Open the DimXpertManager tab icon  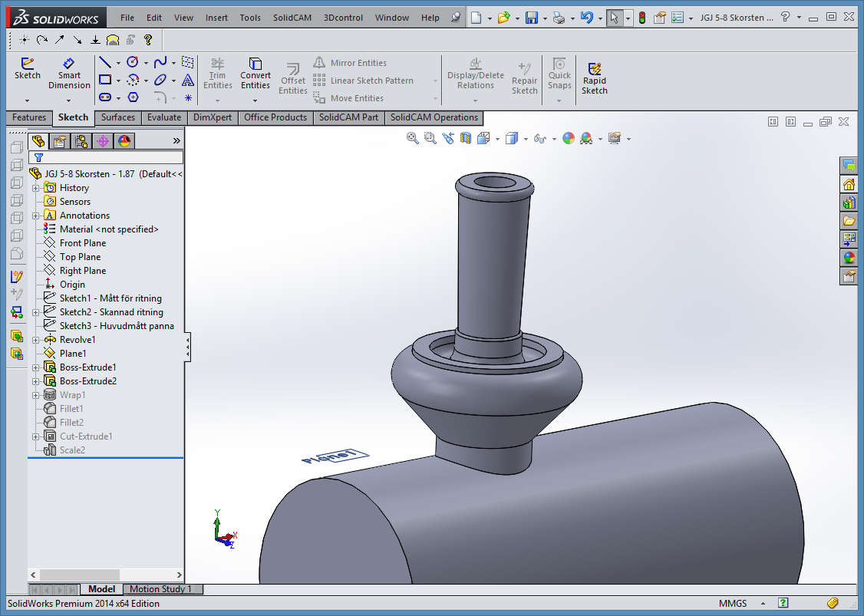coord(103,141)
